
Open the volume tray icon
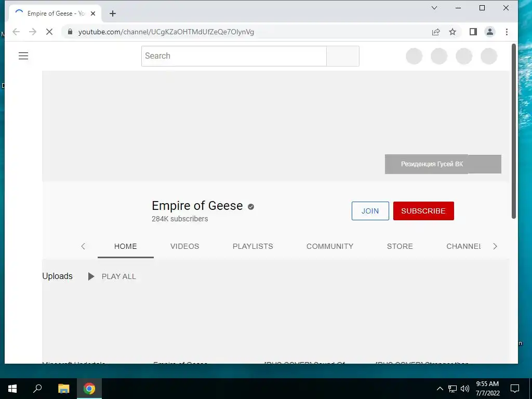coord(465,389)
